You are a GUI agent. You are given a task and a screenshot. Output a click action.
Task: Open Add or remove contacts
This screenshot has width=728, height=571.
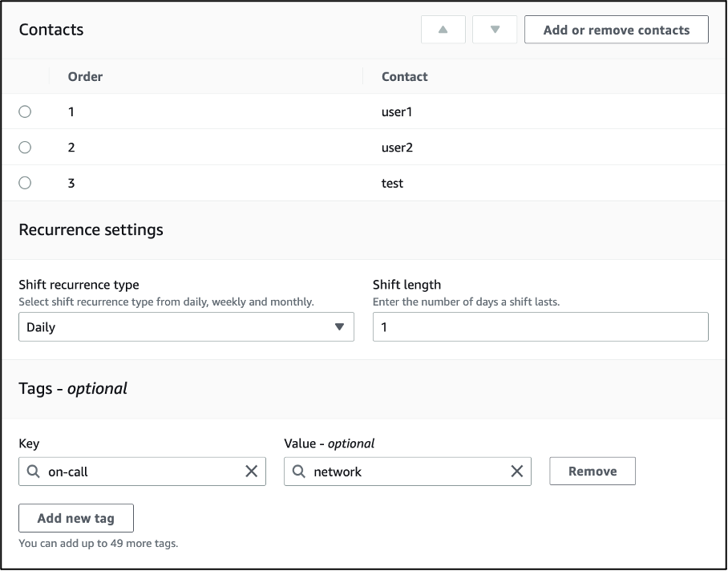616,30
